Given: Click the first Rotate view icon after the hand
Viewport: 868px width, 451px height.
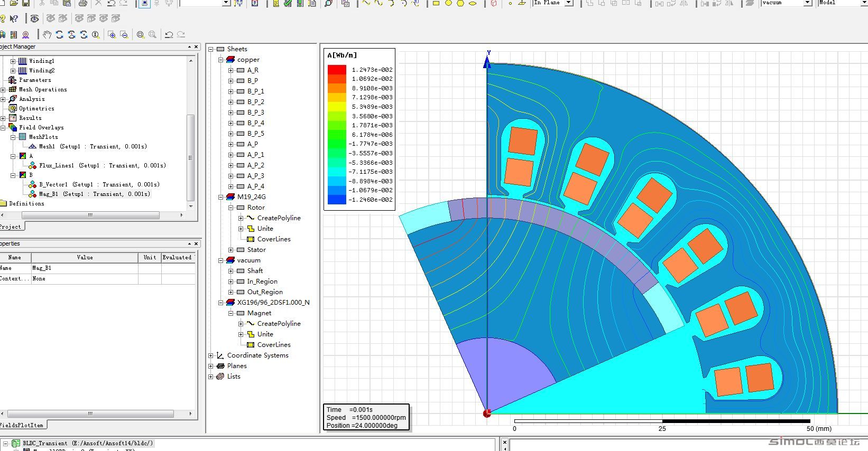Looking at the screenshot, I should 59,34.
